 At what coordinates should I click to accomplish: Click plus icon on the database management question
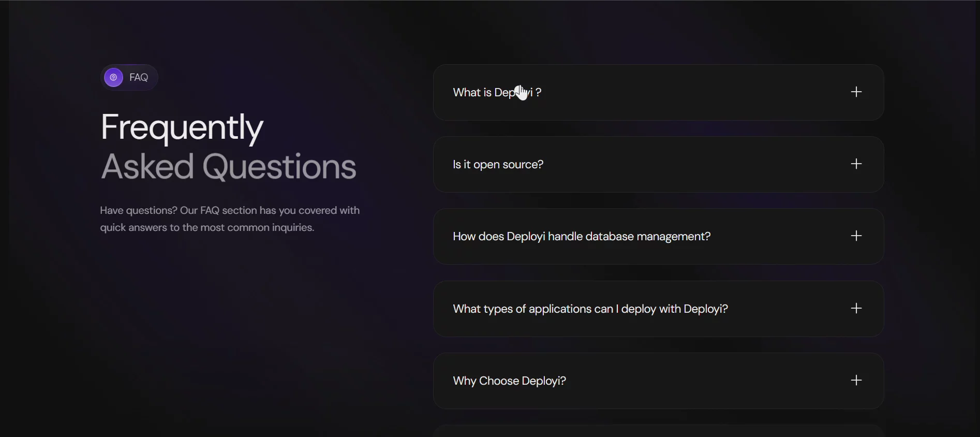point(856,236)
